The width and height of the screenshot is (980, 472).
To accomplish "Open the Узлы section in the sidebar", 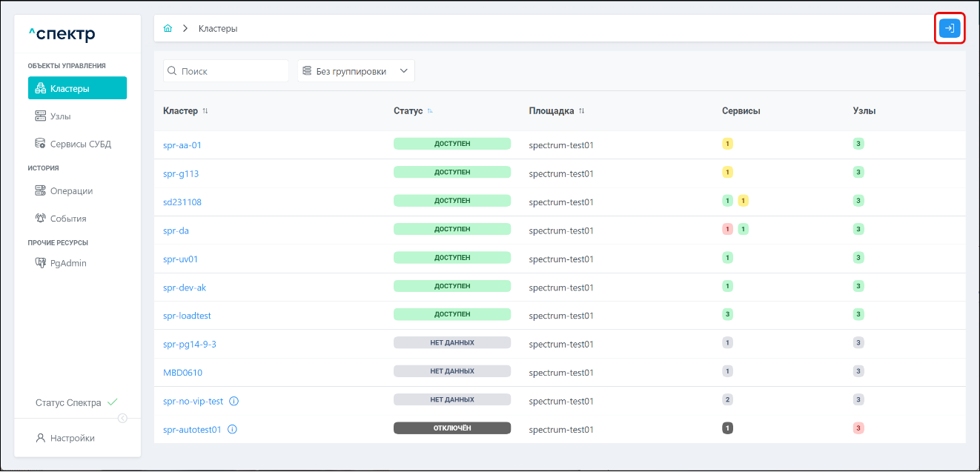I will coord(61,116).
